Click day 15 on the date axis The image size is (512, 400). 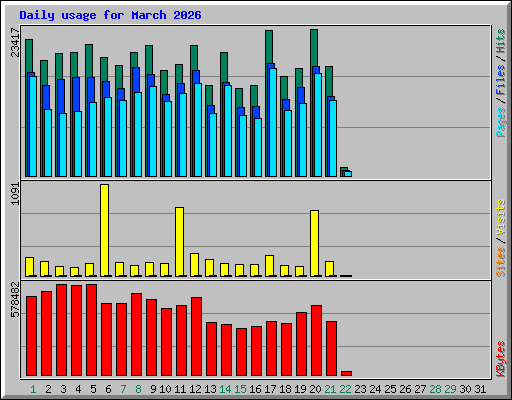[240, 389]
